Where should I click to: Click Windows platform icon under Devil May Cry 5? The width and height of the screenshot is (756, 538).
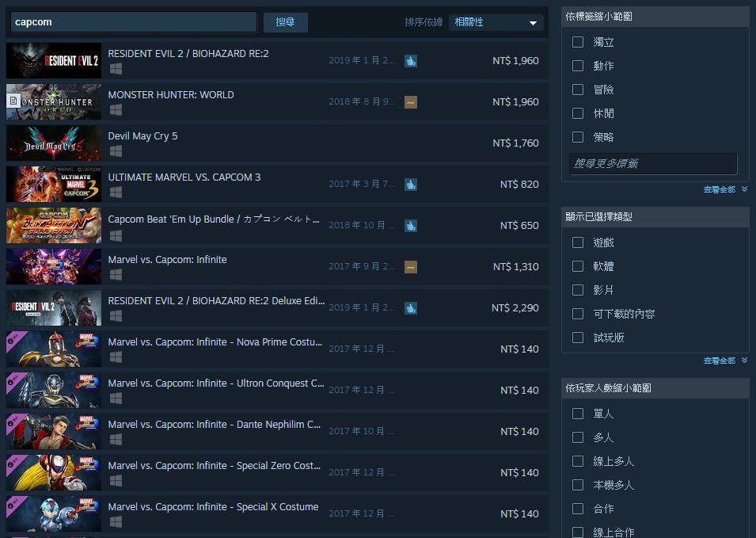[x=116, y=151]
